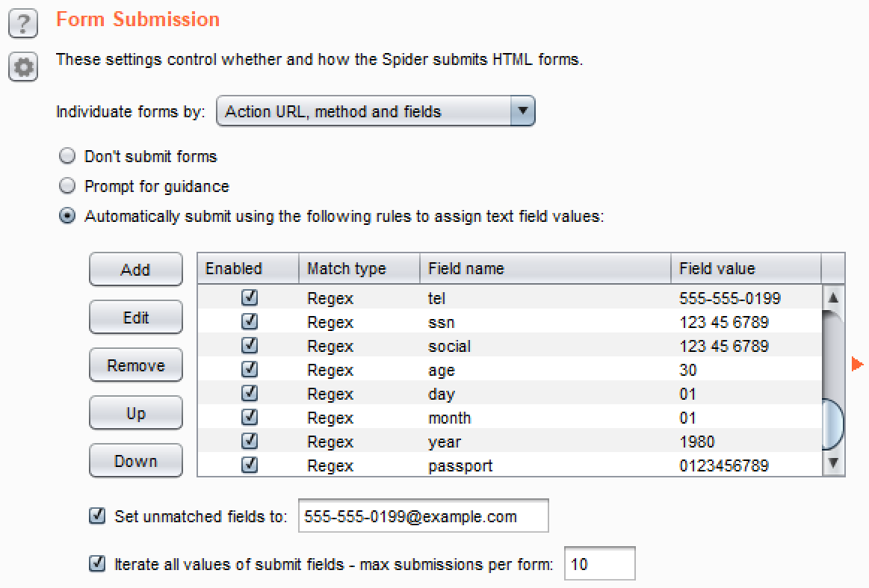869x588 pixels.
Task: Click the unmatched fields value text box
Action: pos(423,516)
